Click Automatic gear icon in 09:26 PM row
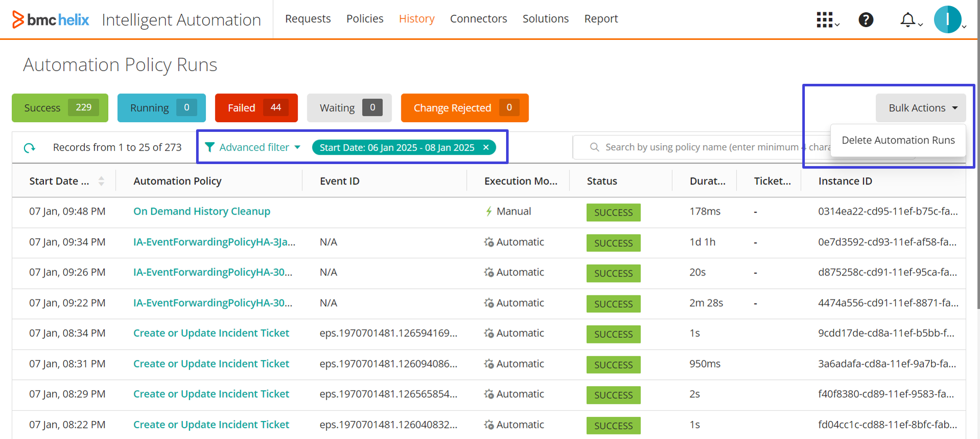The width and height of the screenshot is (980, 439). (489, 272)
